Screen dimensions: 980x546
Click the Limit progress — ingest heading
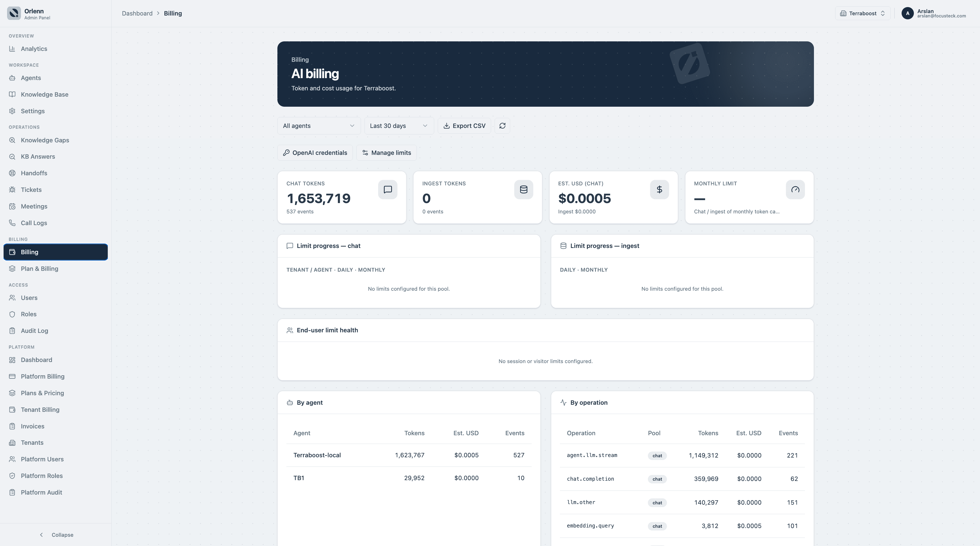pos(605,246)
